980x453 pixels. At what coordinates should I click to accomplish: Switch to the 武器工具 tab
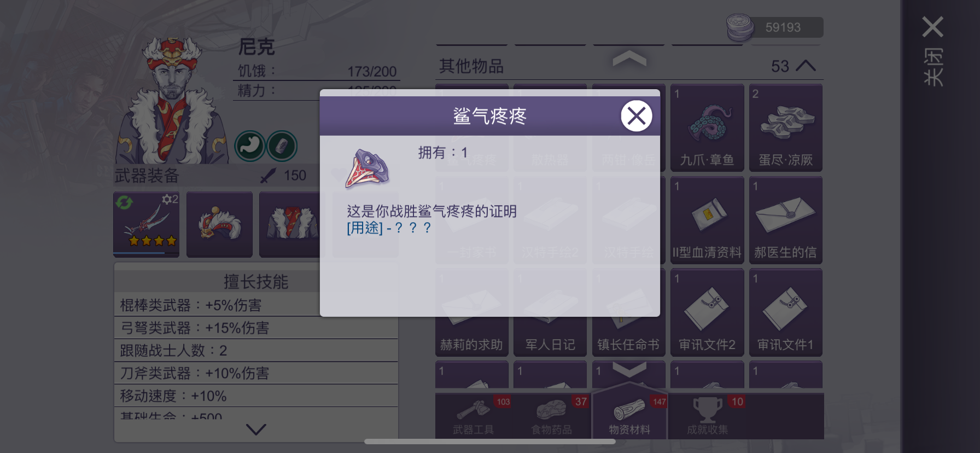[474, 416]
